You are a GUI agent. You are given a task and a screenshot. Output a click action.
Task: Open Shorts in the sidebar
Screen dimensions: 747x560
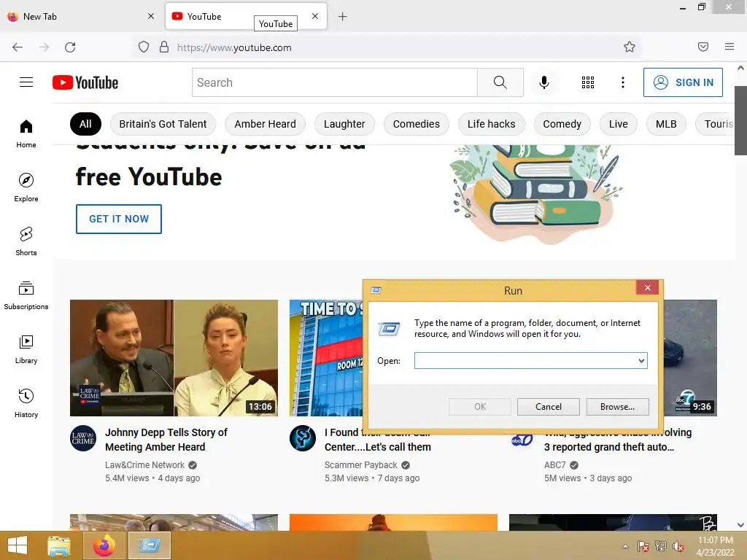(26, 241)
